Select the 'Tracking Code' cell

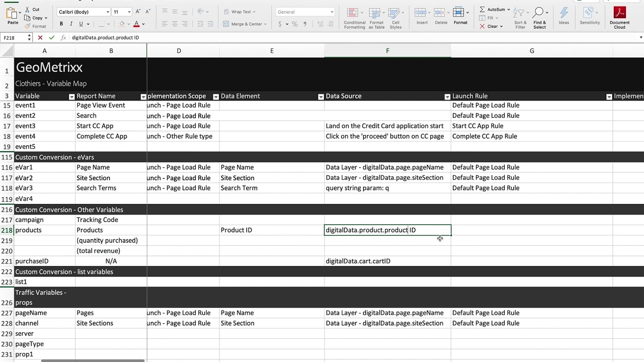pos(111,220)
